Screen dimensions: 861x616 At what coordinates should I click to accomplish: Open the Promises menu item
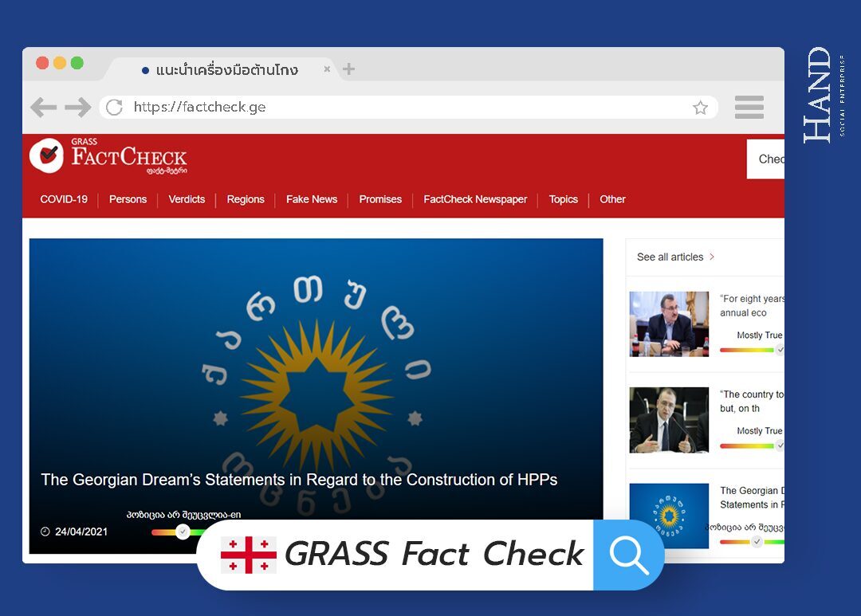coord(380,199)
